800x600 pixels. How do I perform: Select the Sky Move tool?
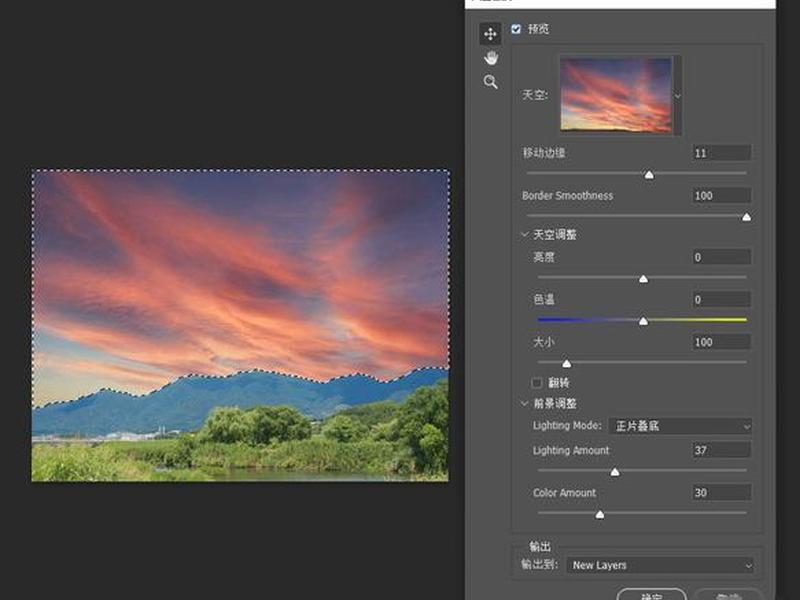pos(490,34)
